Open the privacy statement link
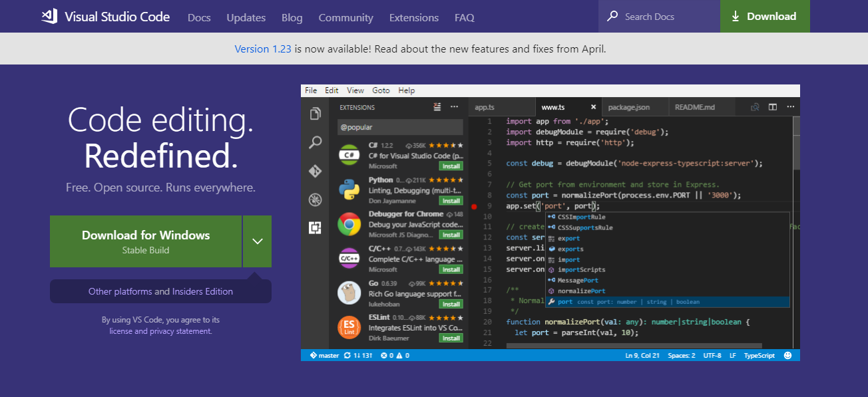The width and height of the screenshot is (868, 397). click(x=181, y=331)
